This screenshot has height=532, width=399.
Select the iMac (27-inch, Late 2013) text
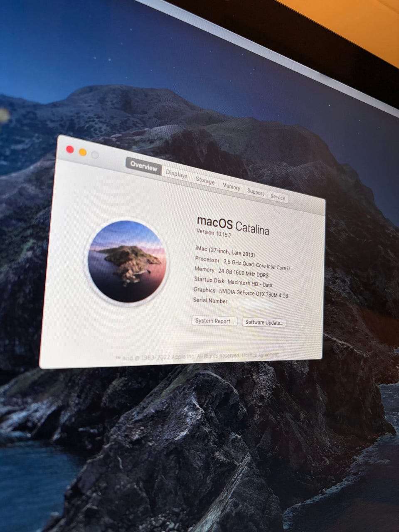coord(225,251)
